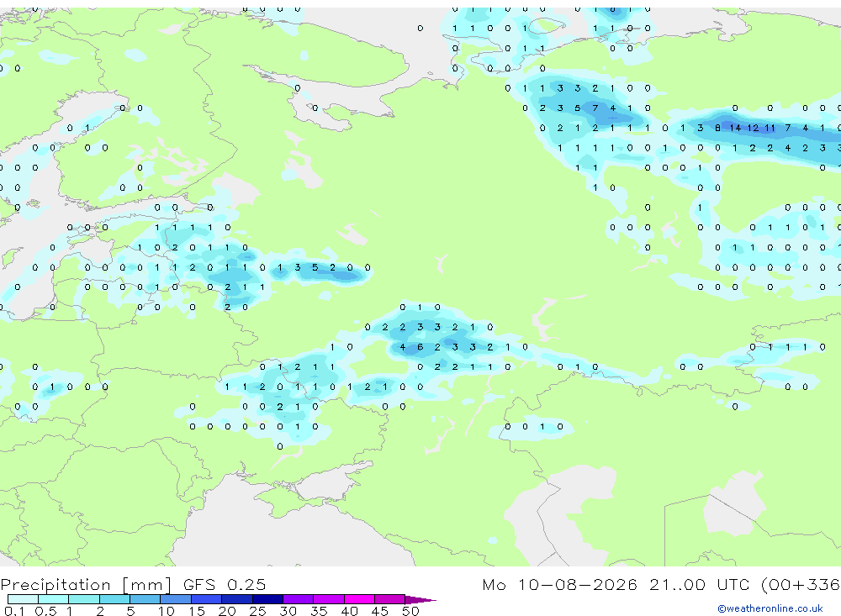The width and height of the screenshot is (841, 616).
Task: Choose the 10–15 mm legend color swatch
Action: (x=176, y=599)
